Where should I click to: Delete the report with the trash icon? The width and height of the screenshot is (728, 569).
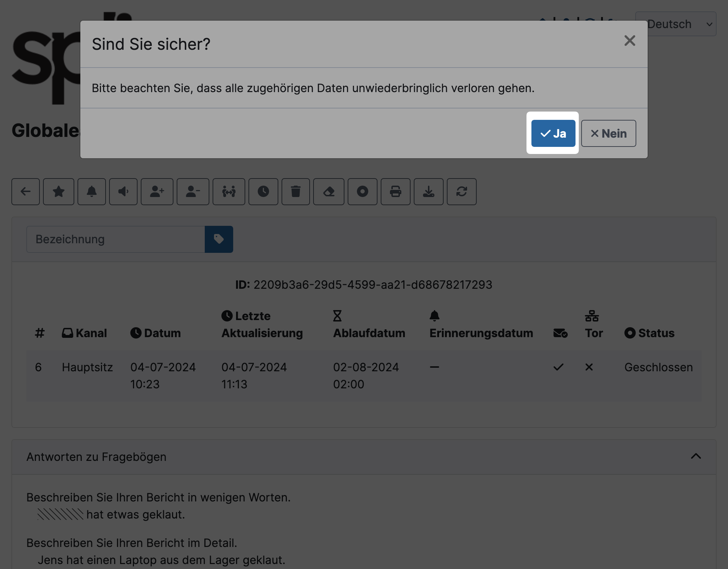pyautogui.click(x=296, y=192)
